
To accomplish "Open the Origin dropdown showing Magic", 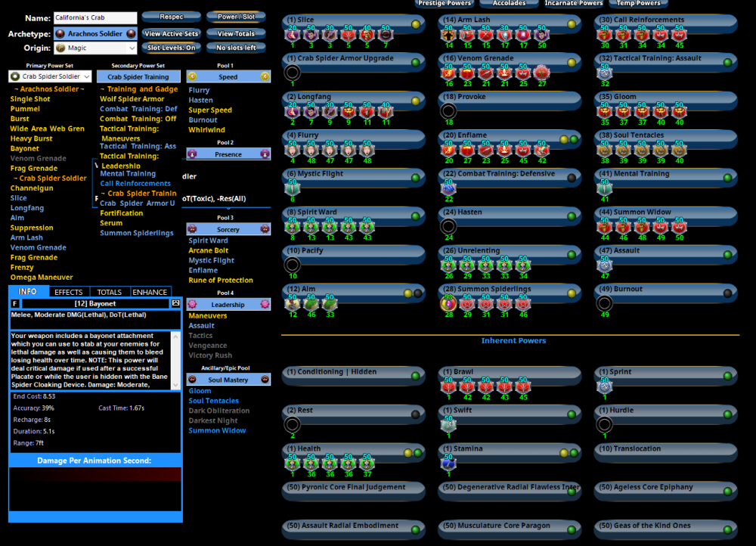I will tap(95, 48).
